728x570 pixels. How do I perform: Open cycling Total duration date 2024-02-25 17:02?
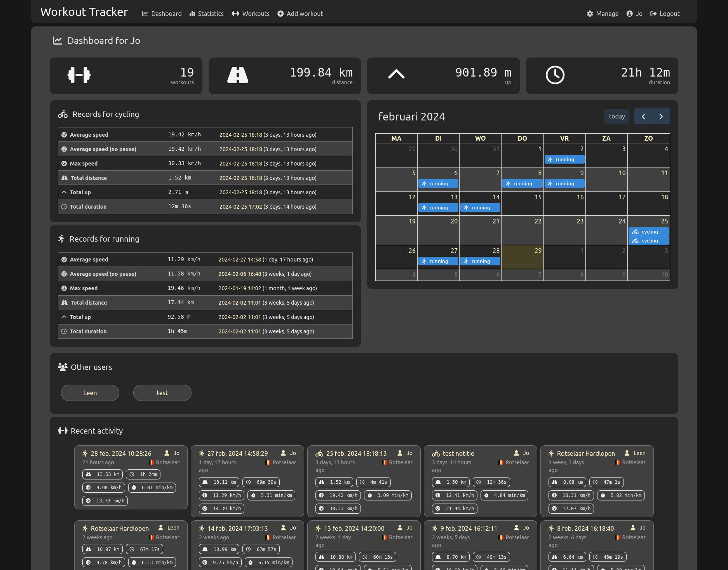tap(241, 207)
